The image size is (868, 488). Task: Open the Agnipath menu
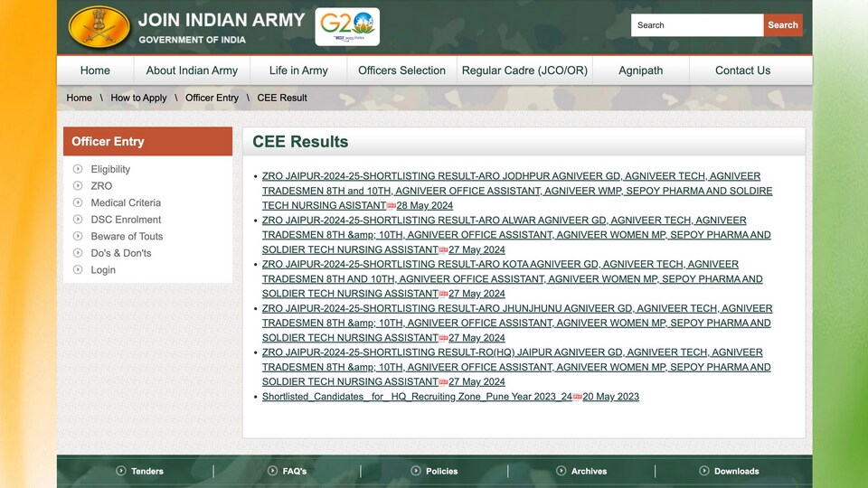640,70
